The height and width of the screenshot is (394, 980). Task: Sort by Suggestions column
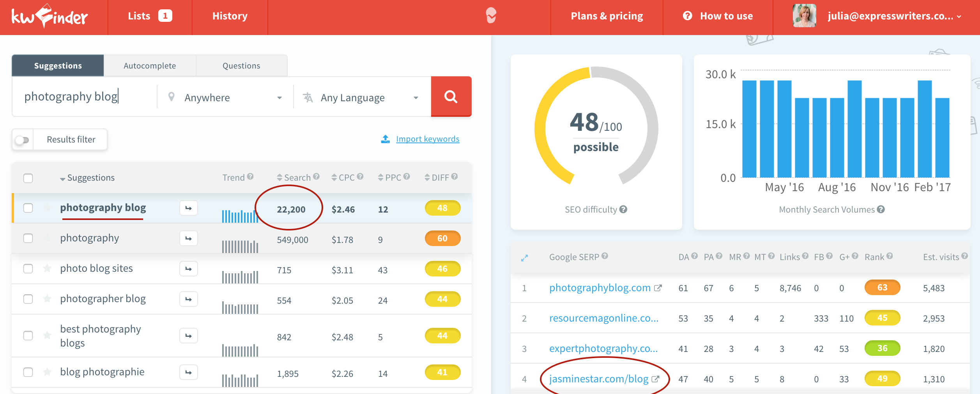pyautogui.click(x=87, y=178)
